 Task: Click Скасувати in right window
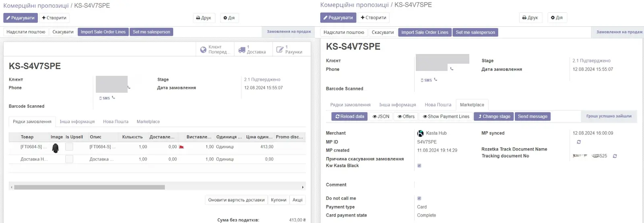click(x=383, y=32)
